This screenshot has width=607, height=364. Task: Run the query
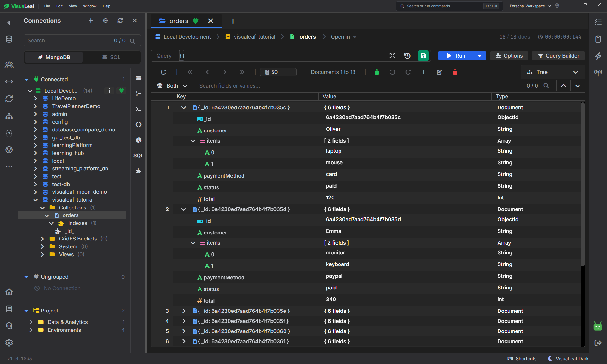(456, 56)
